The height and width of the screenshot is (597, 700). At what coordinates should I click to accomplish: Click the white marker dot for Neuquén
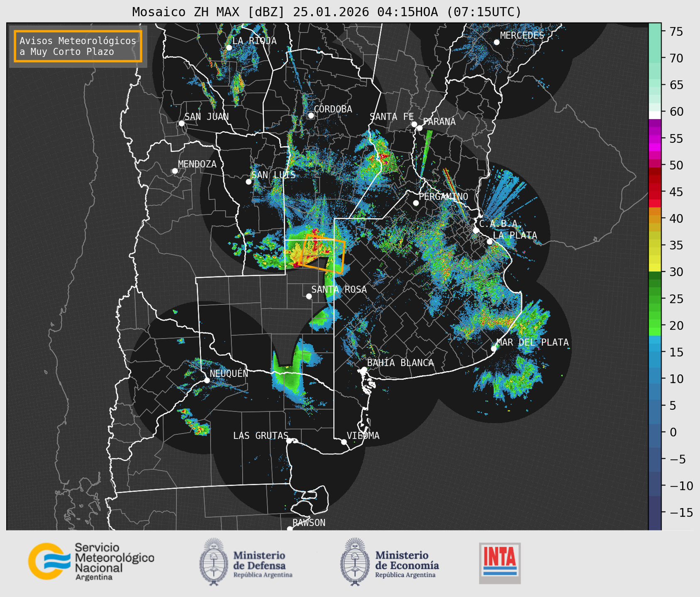(x=207, y=380)
